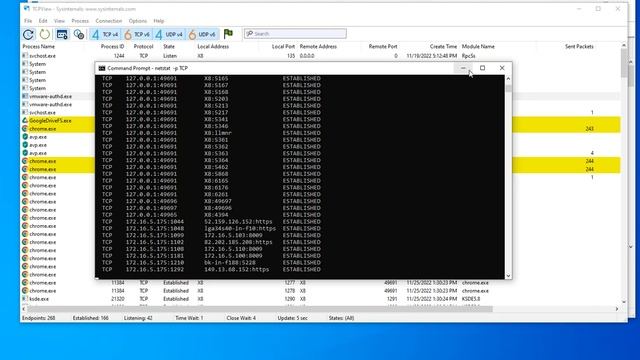The height and width of the screenshot is (360, 640).
Task: Focus the Search field in TCPView
Action: (296, 33)
